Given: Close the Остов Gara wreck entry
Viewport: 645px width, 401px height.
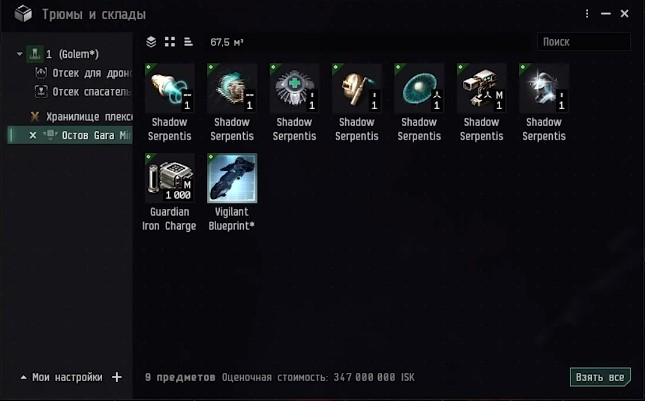Looking at the screenshot, I should click(33, 135).
